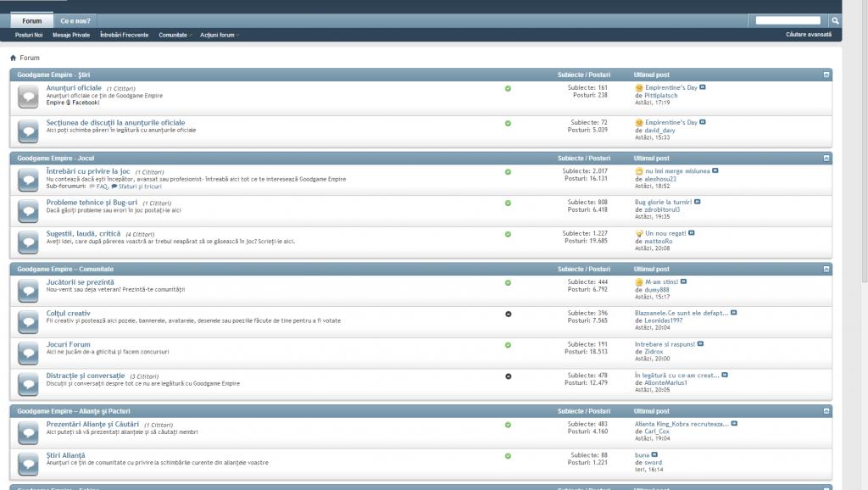Viewport: 868px width, 490px height.
Task: Open Posturi Noi menu item
Action: coord(29,35)
